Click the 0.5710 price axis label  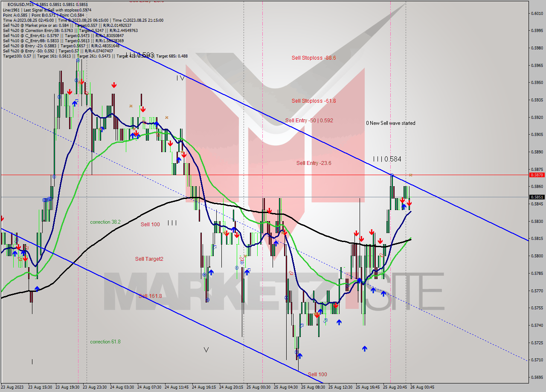537,360
